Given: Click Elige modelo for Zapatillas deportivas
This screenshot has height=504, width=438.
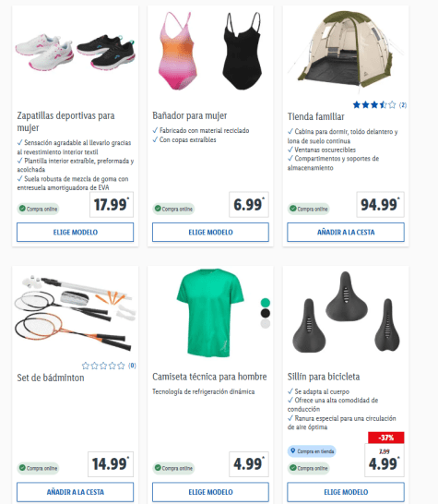Looking at the screenshot, I should tap(75, 232).
